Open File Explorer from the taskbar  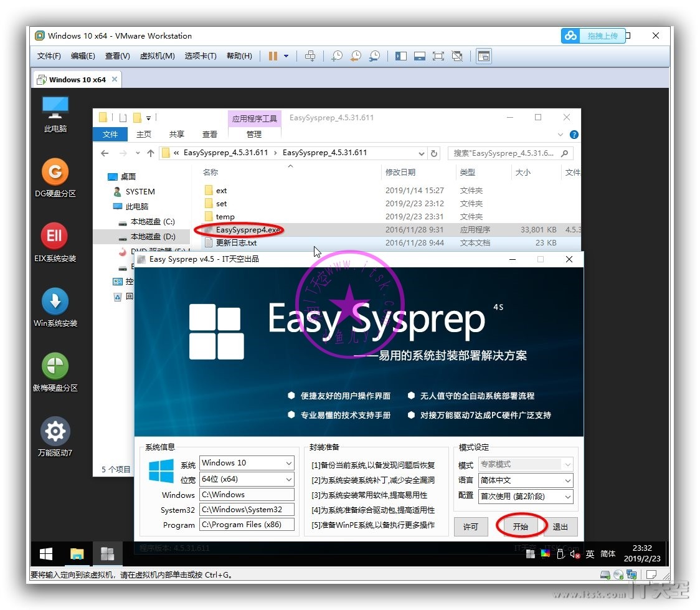point(77,554)
